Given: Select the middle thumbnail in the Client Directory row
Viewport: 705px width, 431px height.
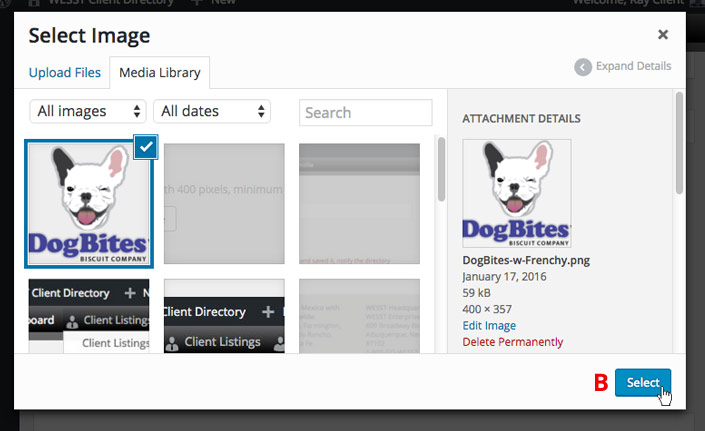Looking at the screenshot, I should 224,315.
